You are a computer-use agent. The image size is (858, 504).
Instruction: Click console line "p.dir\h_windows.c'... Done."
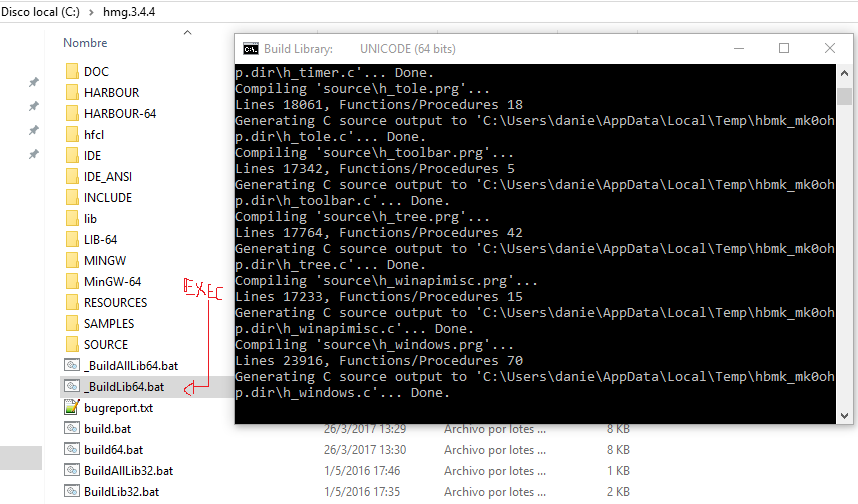[x=343, y=393]
